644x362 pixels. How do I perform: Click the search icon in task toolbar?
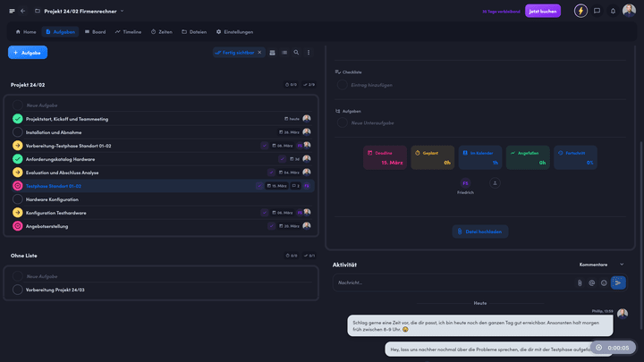tap(296, 53)
